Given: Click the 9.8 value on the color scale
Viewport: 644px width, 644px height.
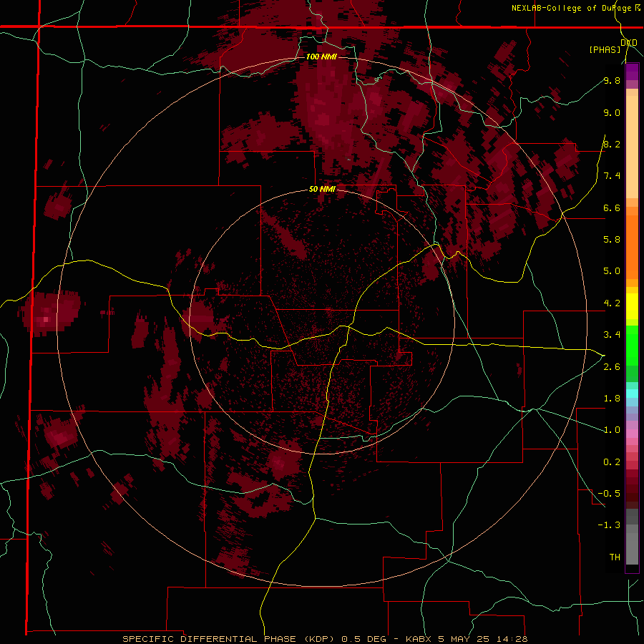Looking at the screenshot, I should [x=612, y=80].
